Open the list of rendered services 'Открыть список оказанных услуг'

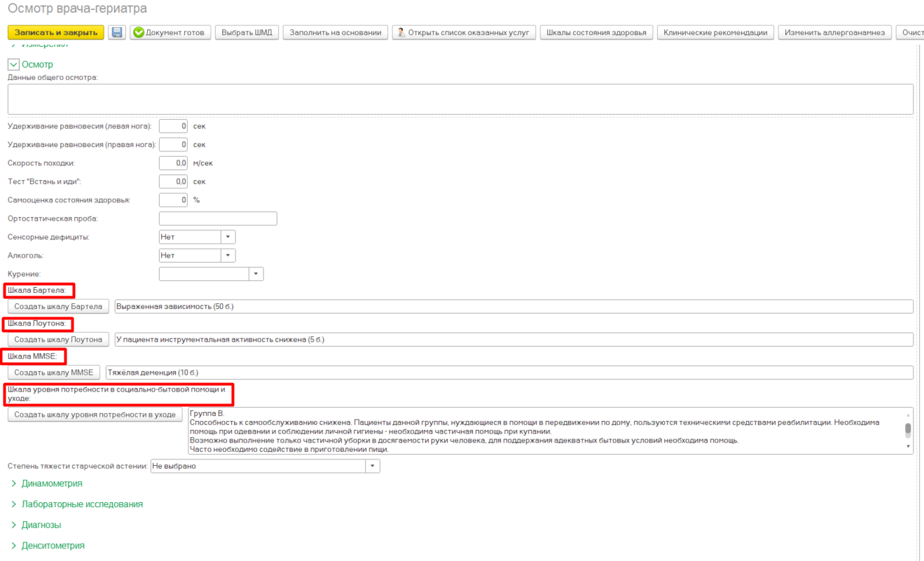pos(464,32)
